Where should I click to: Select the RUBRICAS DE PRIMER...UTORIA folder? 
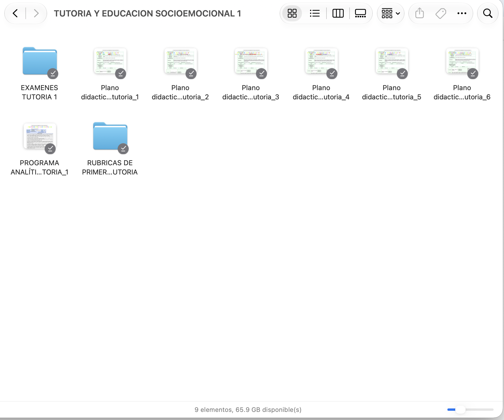point(110,136)
